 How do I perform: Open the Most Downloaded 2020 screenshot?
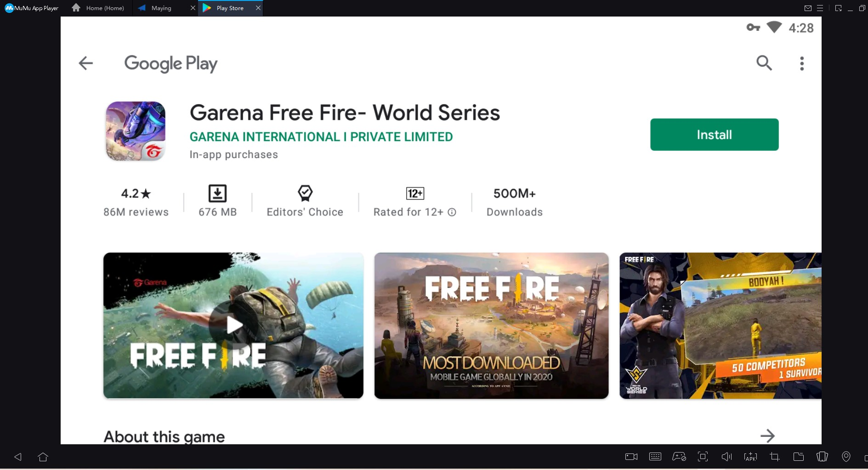[x=491, y=325]
